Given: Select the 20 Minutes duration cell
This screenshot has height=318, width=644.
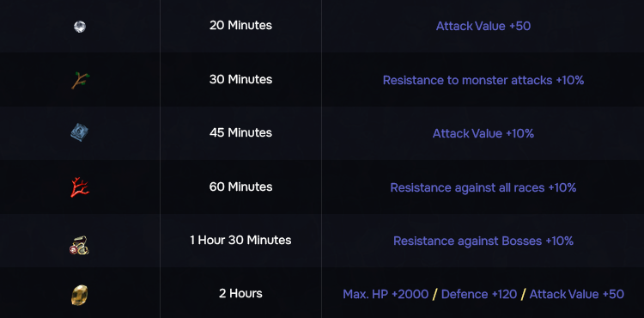Looking at the screenshot, I should 240,26.
